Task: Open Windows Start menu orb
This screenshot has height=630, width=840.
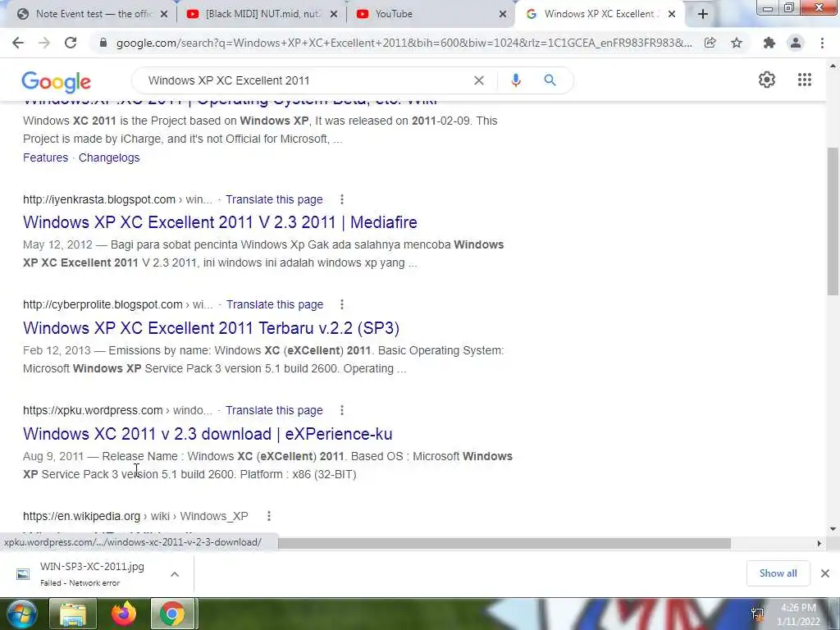Action: (21, 614)
